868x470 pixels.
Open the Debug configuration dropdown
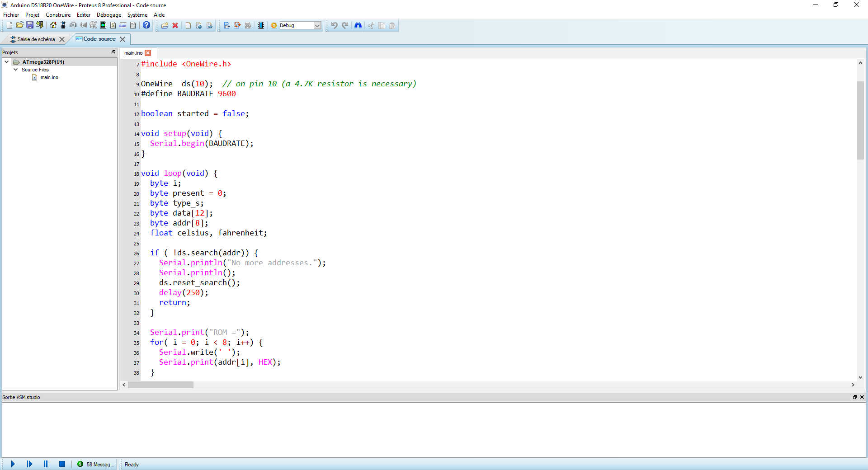pos(317,25)
